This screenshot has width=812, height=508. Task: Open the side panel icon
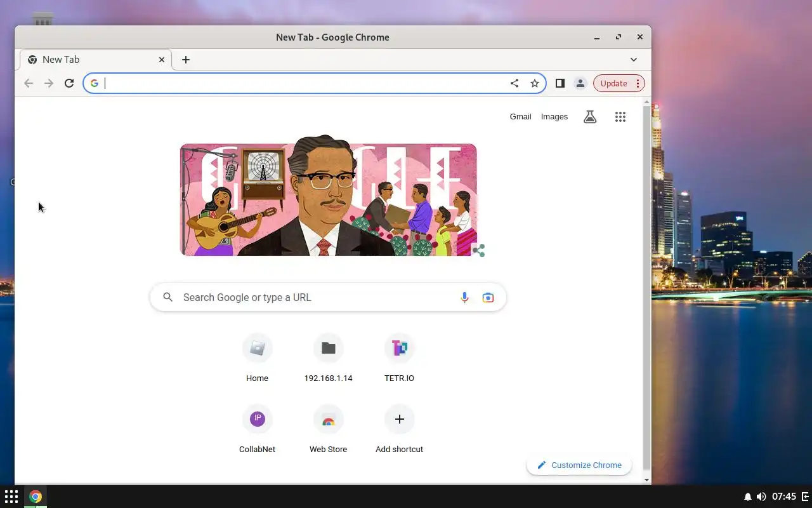point(560,83)
